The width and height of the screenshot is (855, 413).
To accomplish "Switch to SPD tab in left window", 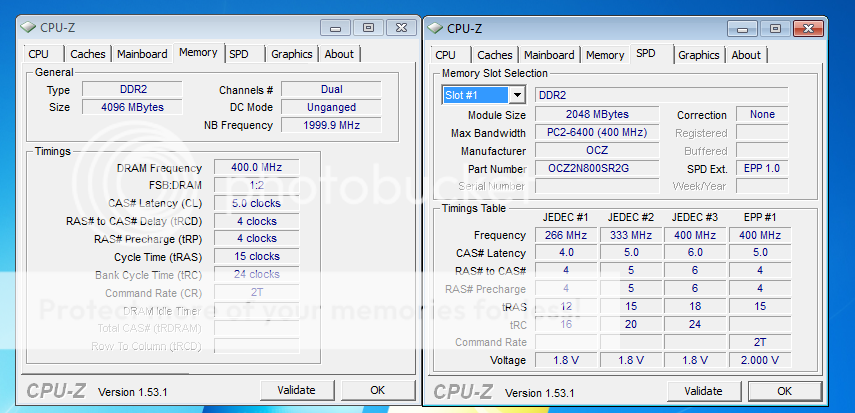I will click(x=239, y=54).
